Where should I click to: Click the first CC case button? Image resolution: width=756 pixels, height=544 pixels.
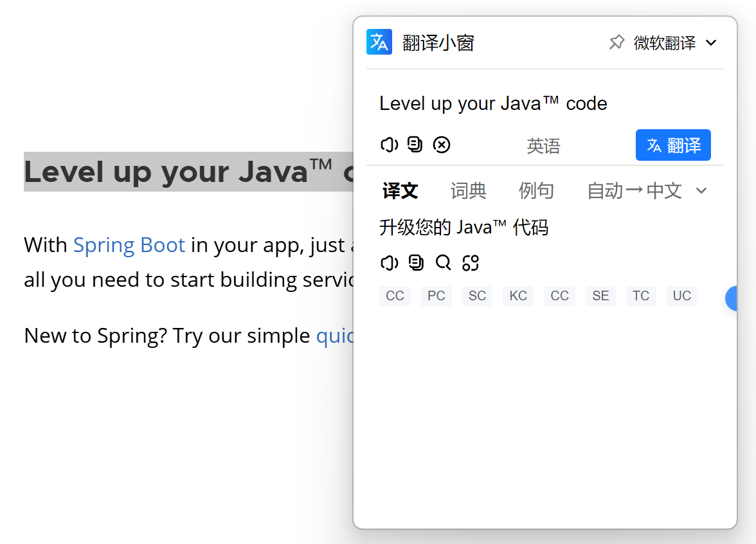pyautogui.click(x=395, y=296)
